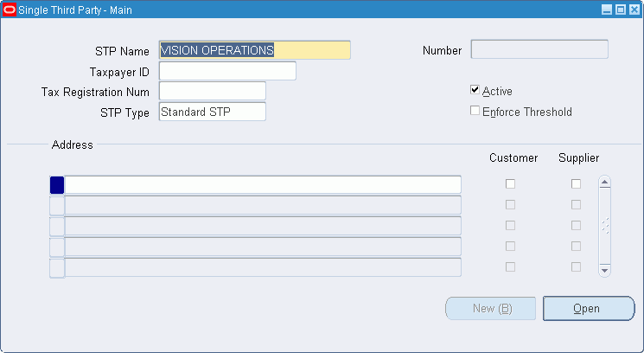The image size is (644, 353).
Task: Click the fifth row Customer checkbox
Action: 511,267
